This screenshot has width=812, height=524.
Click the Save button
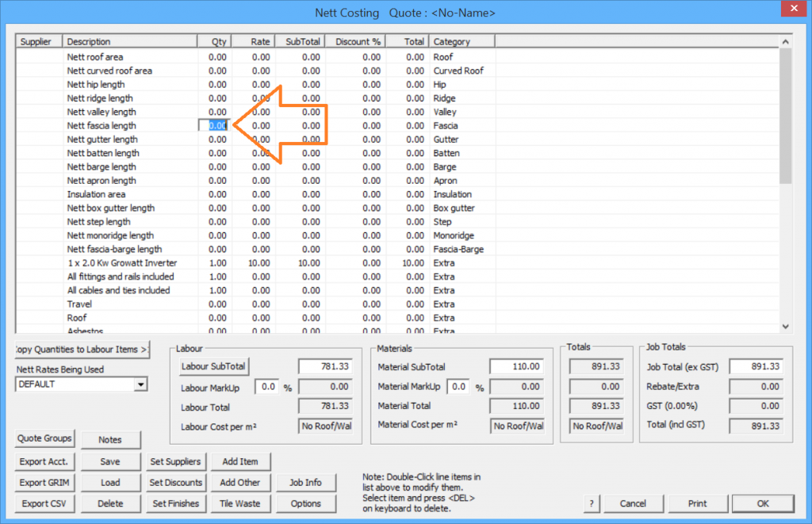[110, 461]
